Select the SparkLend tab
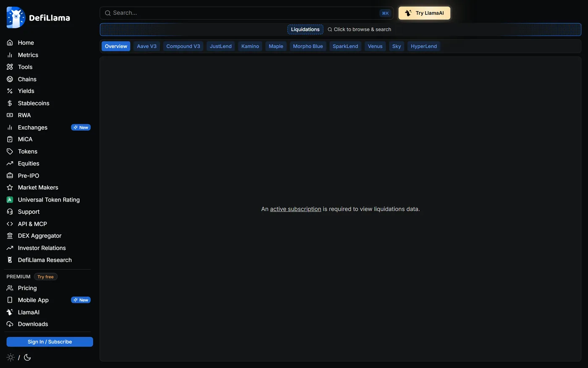This screenshot has width=588, height=368. pyautogui.click(x=345, y=46)
